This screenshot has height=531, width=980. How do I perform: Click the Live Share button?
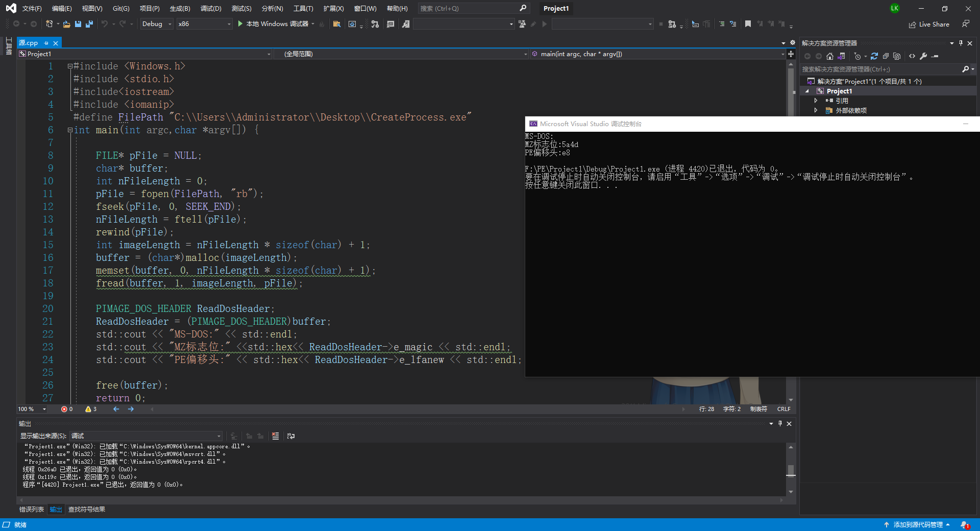[x=929, y=24]
